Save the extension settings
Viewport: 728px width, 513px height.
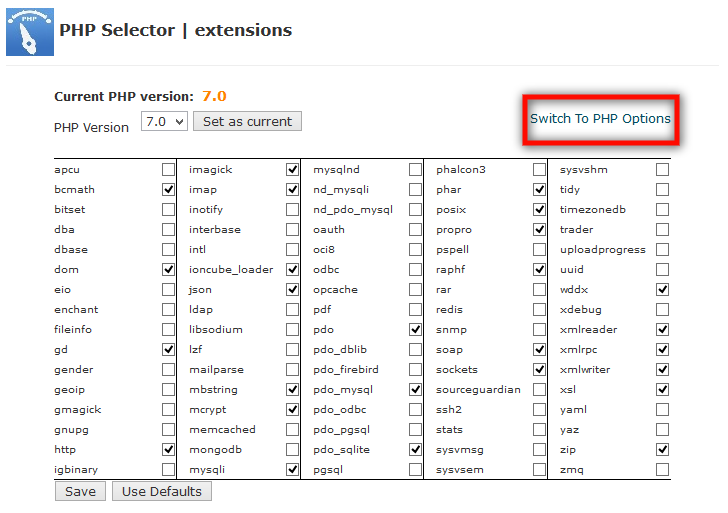[80, 491]
